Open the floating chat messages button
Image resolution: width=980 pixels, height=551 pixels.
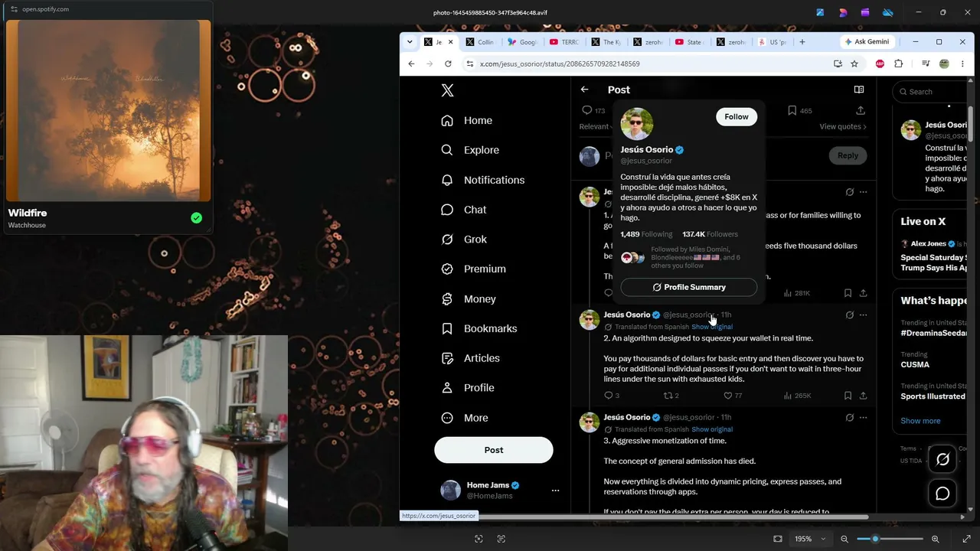click(942, 494)
